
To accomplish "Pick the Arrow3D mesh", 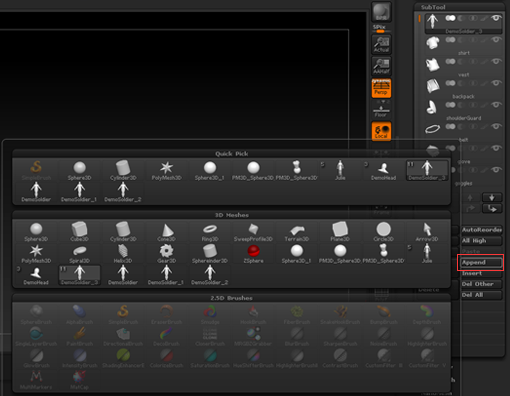I will (x=427, y=232).
